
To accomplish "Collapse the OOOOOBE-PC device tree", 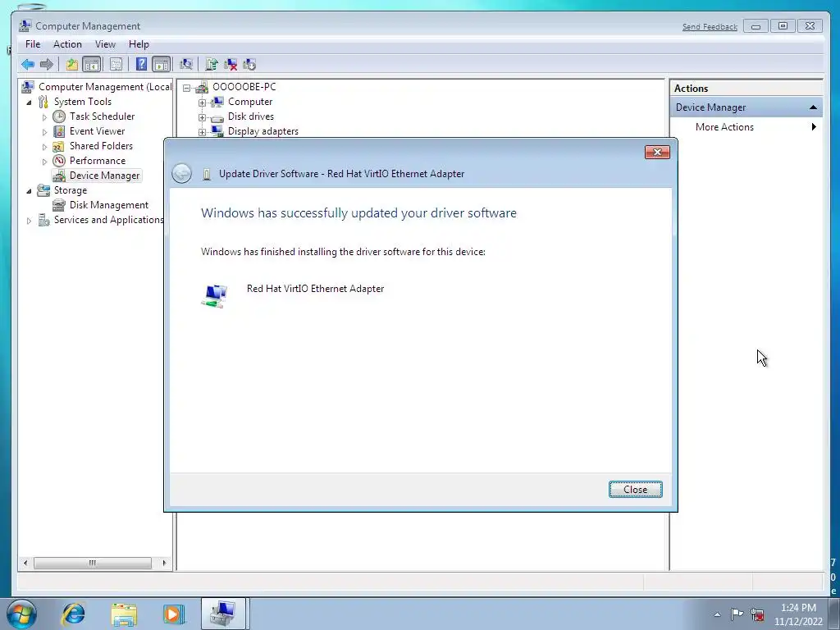I will click(x=186, y=88).
